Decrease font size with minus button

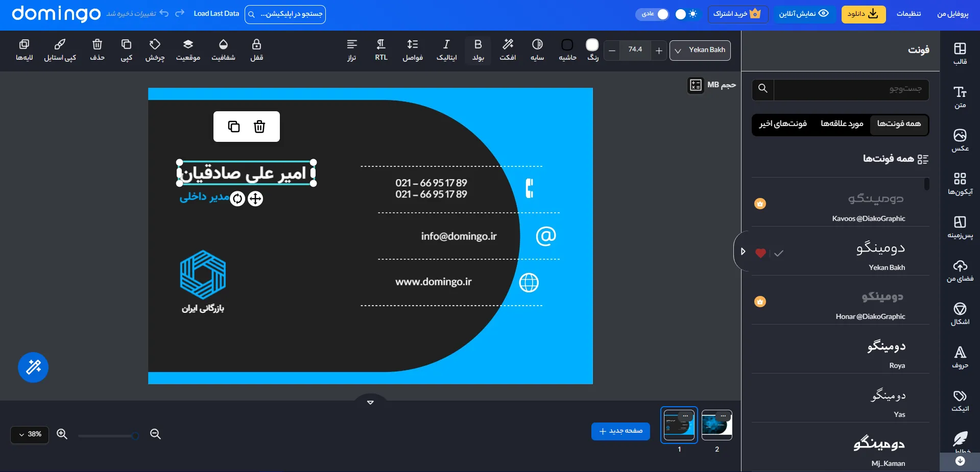(x=612, y=51)
